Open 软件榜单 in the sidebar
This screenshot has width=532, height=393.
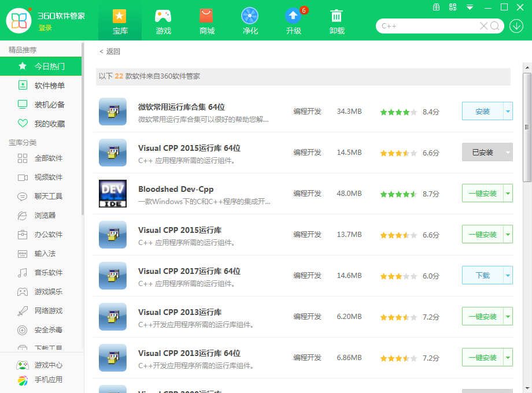click(40, 86)
